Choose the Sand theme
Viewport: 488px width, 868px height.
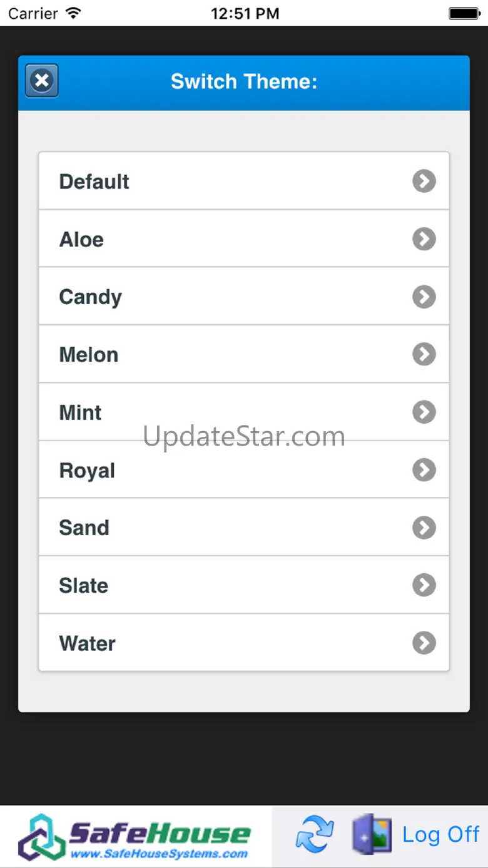(x=84, y=528)
